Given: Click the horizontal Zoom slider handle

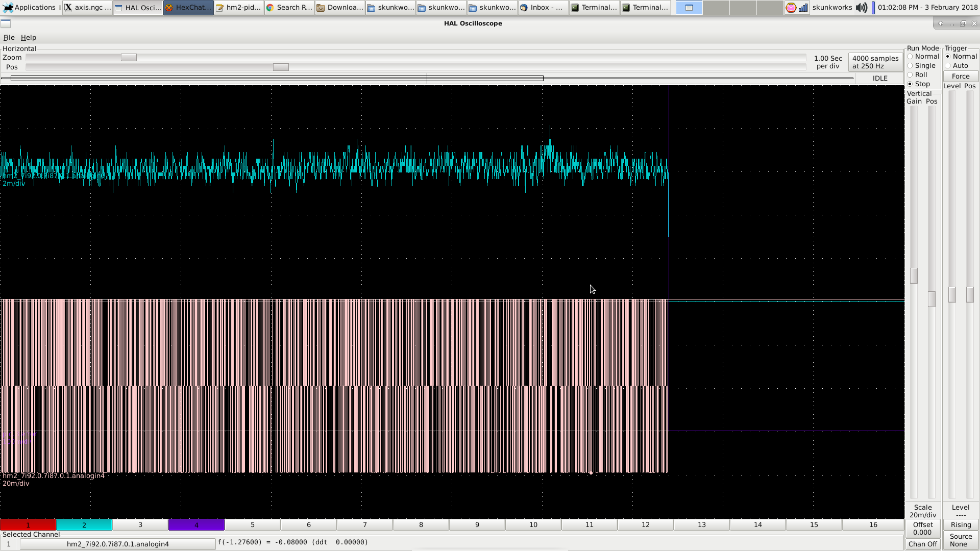Looking at the screenshot, I should (129, 58).
